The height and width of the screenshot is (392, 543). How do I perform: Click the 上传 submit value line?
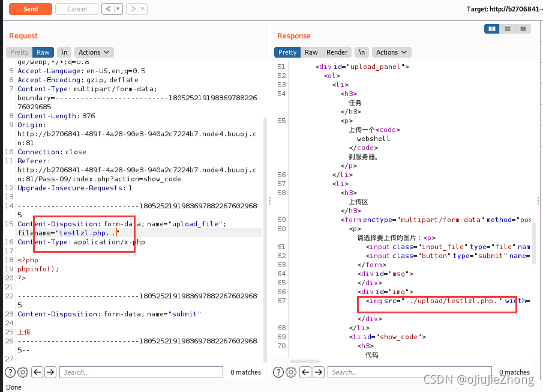(24, 332)
